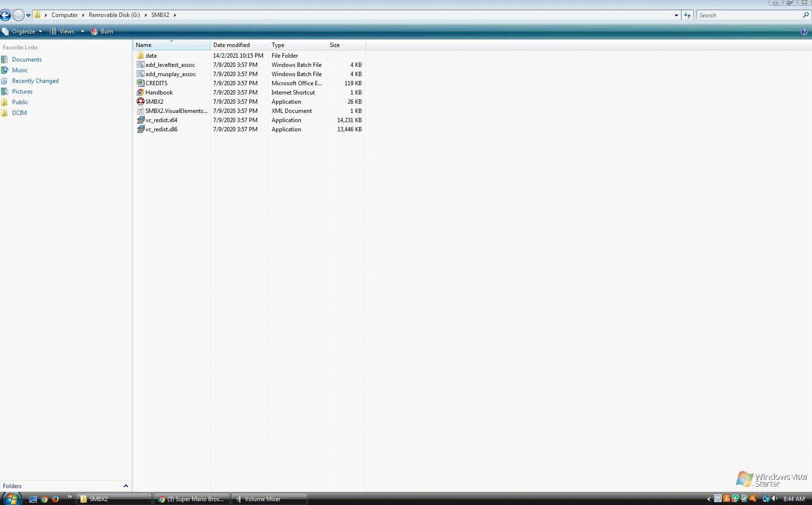Select 'Microsoft Office E...' type cell
The image size is (812, 505).
(297, 83)
